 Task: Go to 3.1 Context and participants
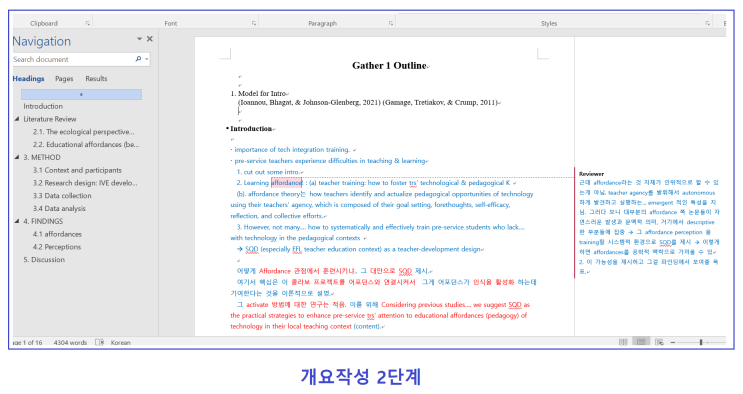point(77,170)
